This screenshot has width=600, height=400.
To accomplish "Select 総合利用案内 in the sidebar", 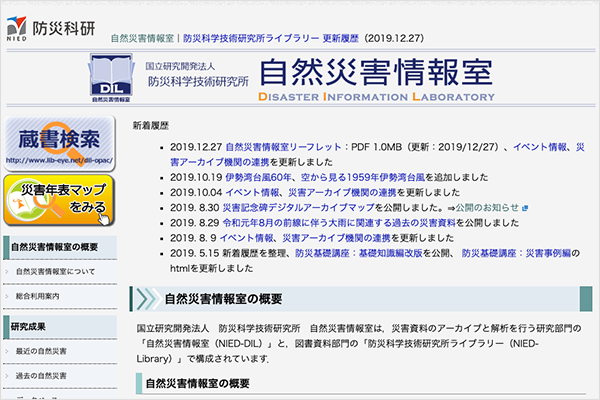I will coord(39,298).
